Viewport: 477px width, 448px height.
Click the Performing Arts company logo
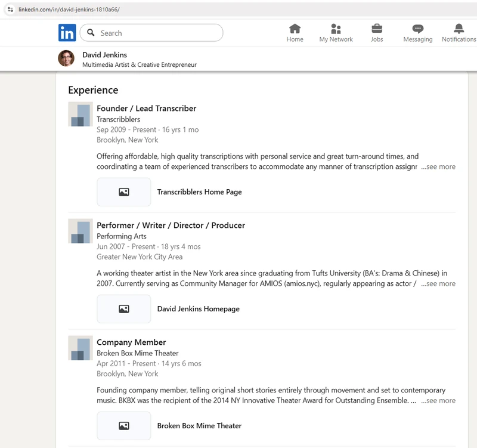tap(80, 231)
